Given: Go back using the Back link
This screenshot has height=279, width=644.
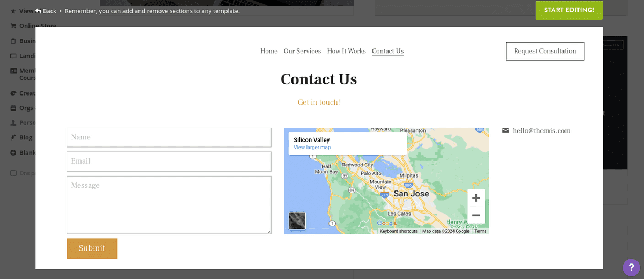Looking at the screenshot, I should [x=46, y=11].
